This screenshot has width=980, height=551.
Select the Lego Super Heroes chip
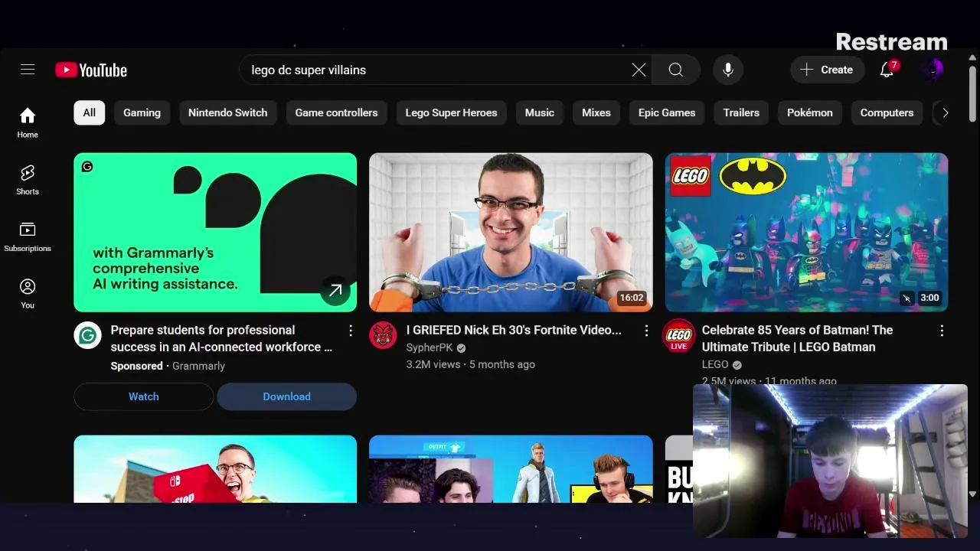click(451, 112)
